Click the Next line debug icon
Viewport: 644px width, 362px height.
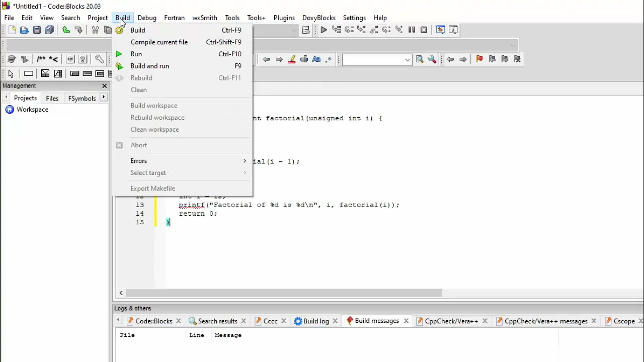349,30
